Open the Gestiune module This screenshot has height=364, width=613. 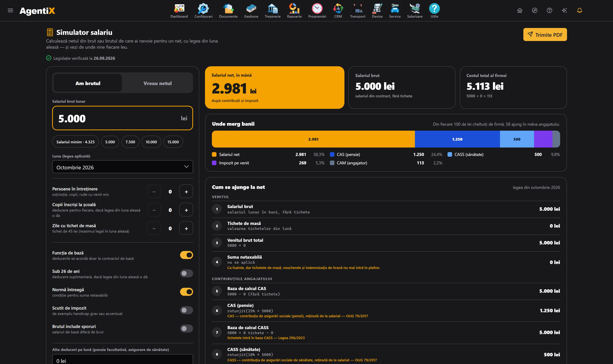point(251,11)
